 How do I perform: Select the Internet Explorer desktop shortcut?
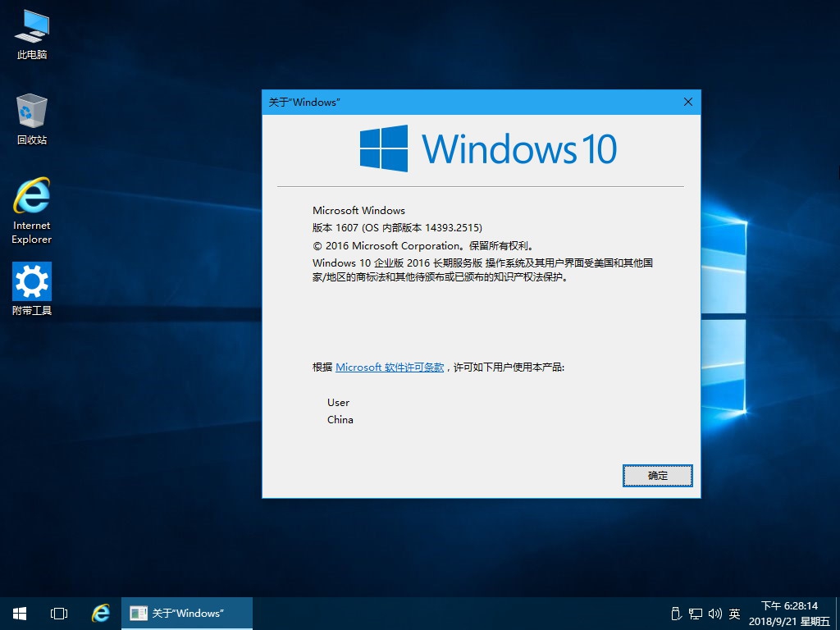click(x=32, y=211)
